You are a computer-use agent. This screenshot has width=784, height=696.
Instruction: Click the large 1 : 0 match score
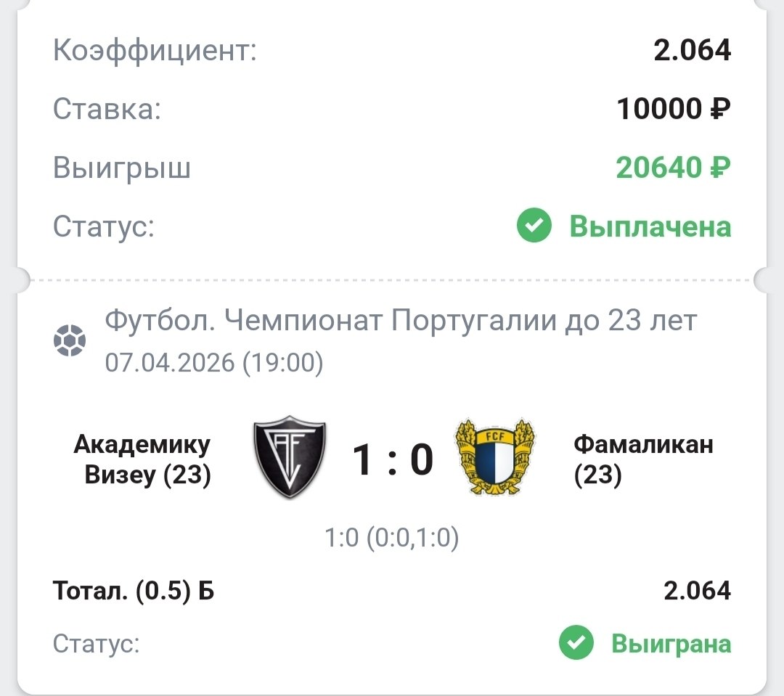[x=393, y=460]
